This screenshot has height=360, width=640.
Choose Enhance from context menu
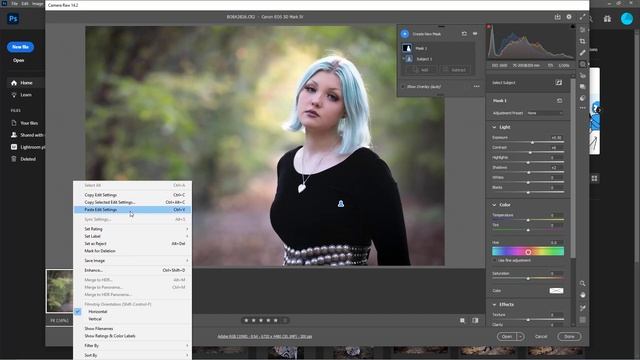[132, 270]
